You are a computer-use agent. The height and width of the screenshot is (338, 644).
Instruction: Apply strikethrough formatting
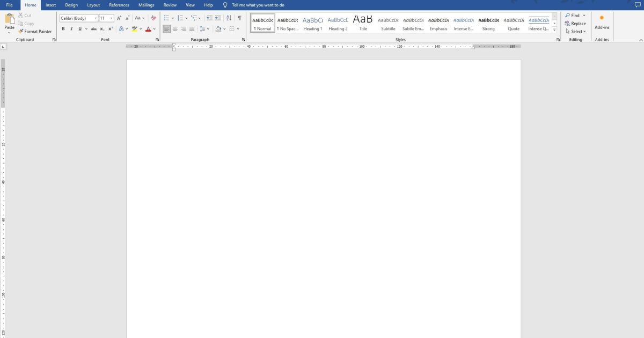point(94,29)
